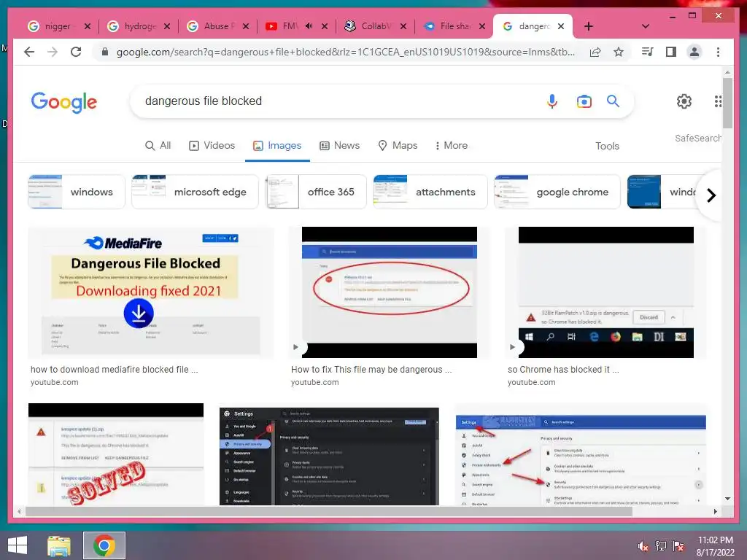This screenshot has width=747, height=560.
Task: Open 'how to download mediafire blocked file' link
Action: [114, 370]
